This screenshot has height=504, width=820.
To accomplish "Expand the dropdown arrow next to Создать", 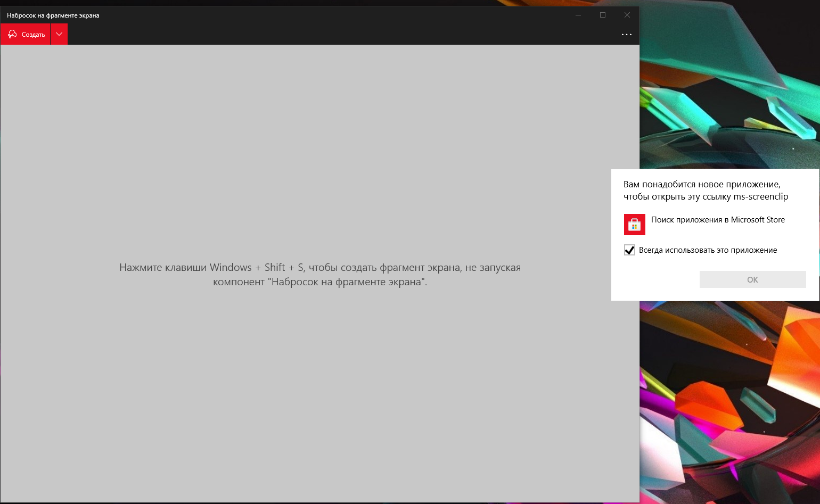I will [59, 34].
